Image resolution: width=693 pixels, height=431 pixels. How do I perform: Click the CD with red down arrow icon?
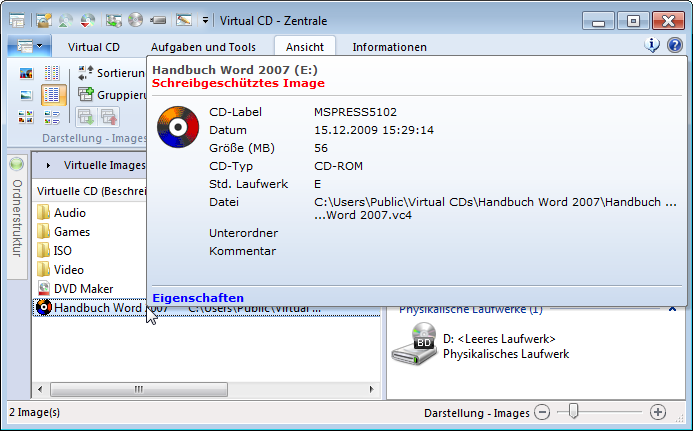tap(88, 20)
